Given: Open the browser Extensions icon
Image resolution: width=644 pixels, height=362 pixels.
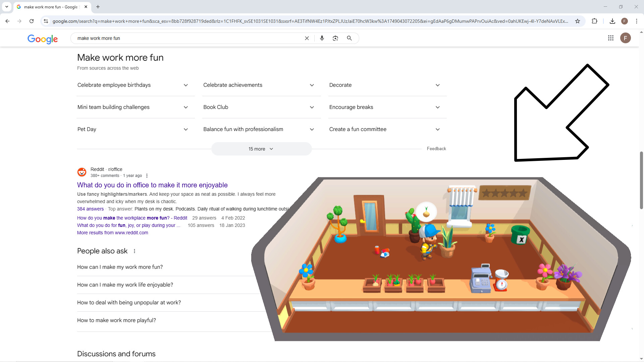Looking at the screenshot, I should click(595, 21).
